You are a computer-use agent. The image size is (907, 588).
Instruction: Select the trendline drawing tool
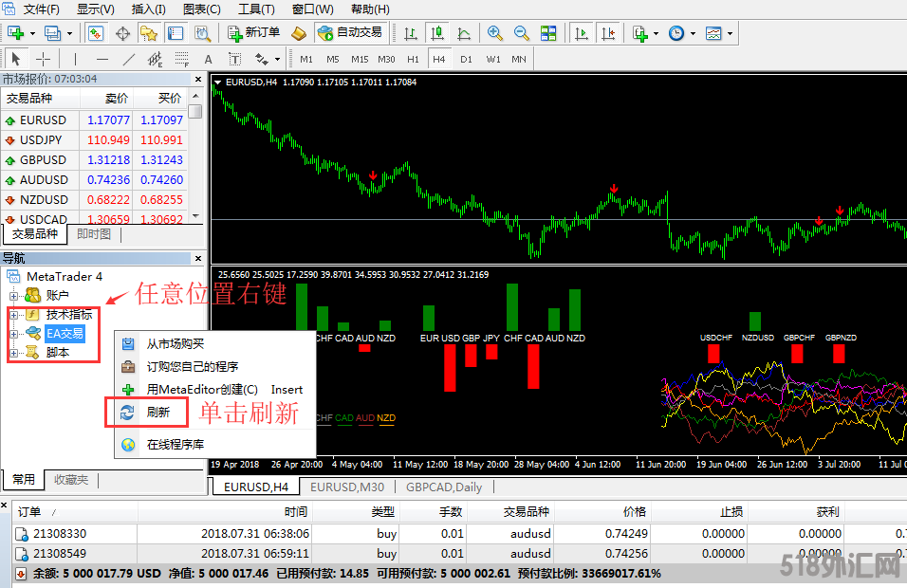click(128, 59)
